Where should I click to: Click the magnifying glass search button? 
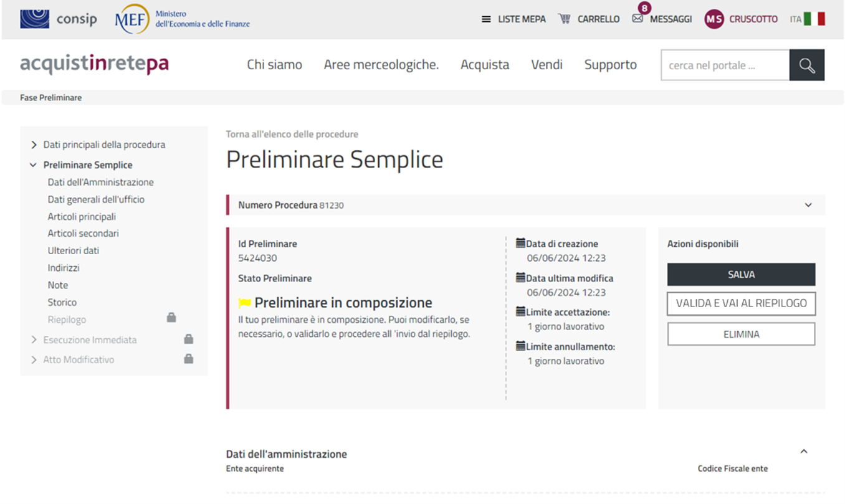pos(806,65)
